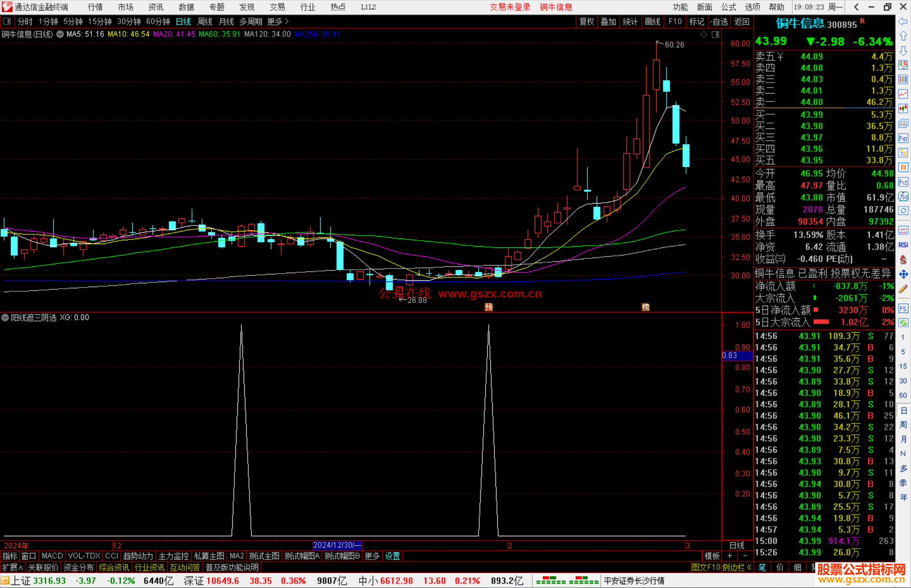
Task: Click the up arrow icon in right sidebar
Action: pyautogui.click(x=903, y=36)
